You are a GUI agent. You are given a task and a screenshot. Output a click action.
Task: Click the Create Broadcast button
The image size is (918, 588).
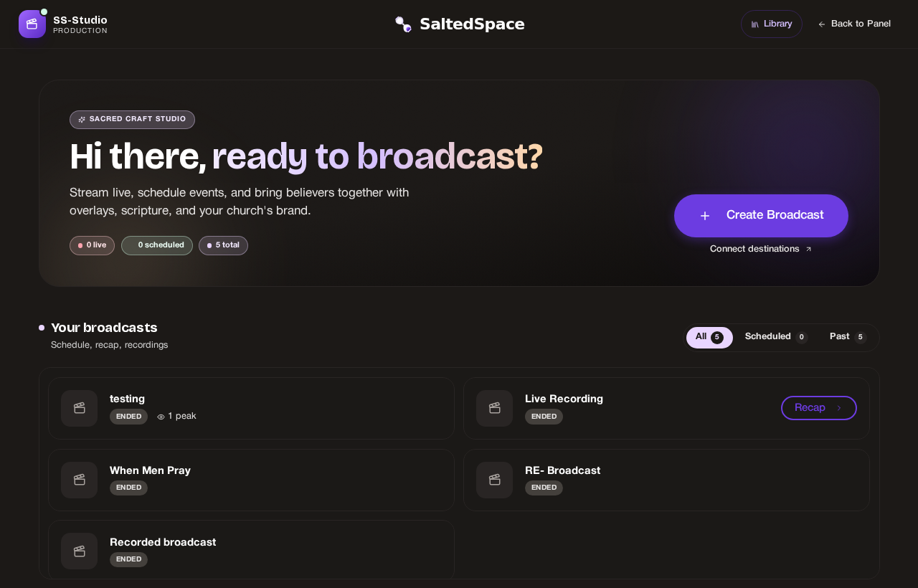pyautogui.click(x=761, y=216)
